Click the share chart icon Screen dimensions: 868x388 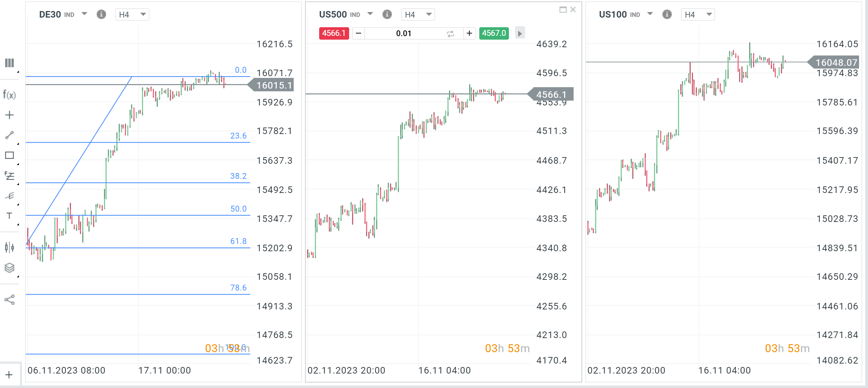pos(9,300)
